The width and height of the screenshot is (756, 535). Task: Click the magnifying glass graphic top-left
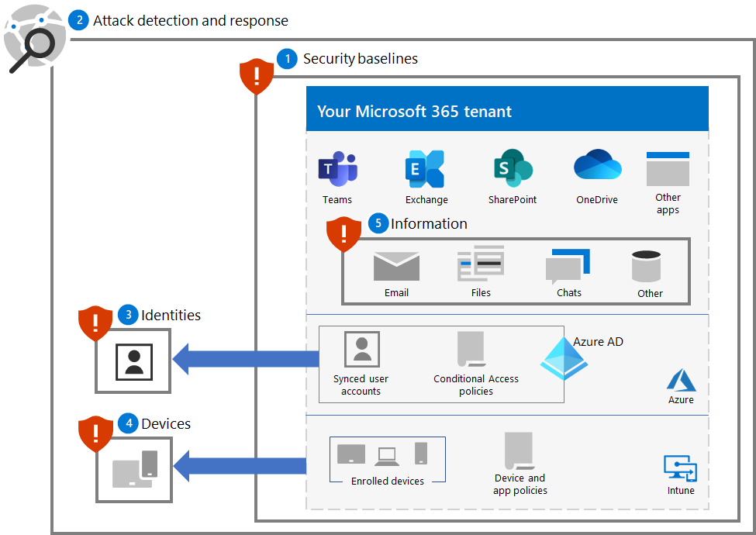pyautogui.click(x=34, y=37)
